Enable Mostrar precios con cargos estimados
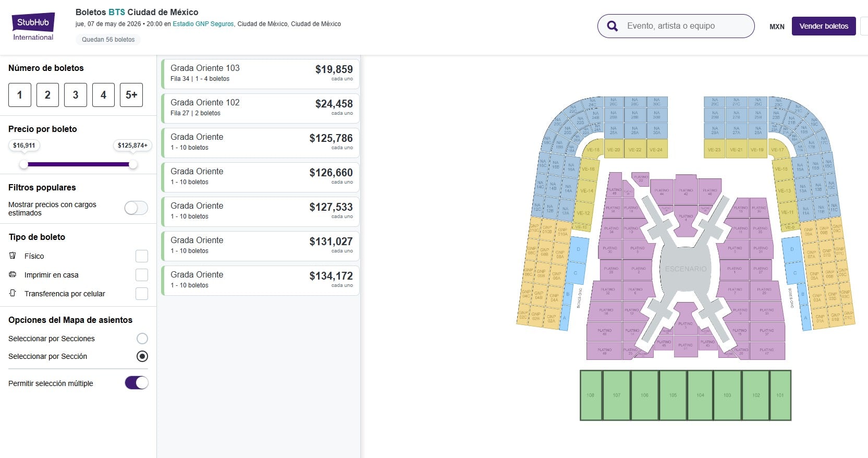Image resolution: width=868 pixels, height=458 pixels. (135, 208)
